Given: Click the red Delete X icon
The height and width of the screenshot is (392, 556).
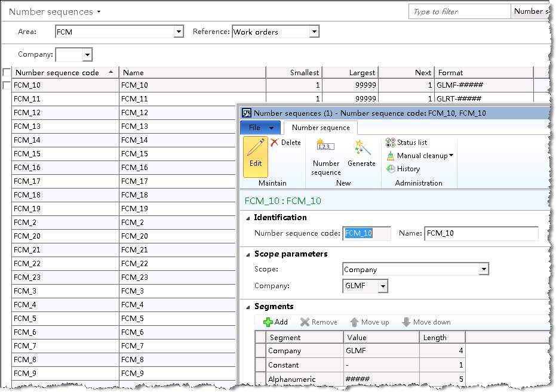Looking at the screenshot, I should (274, 143).
